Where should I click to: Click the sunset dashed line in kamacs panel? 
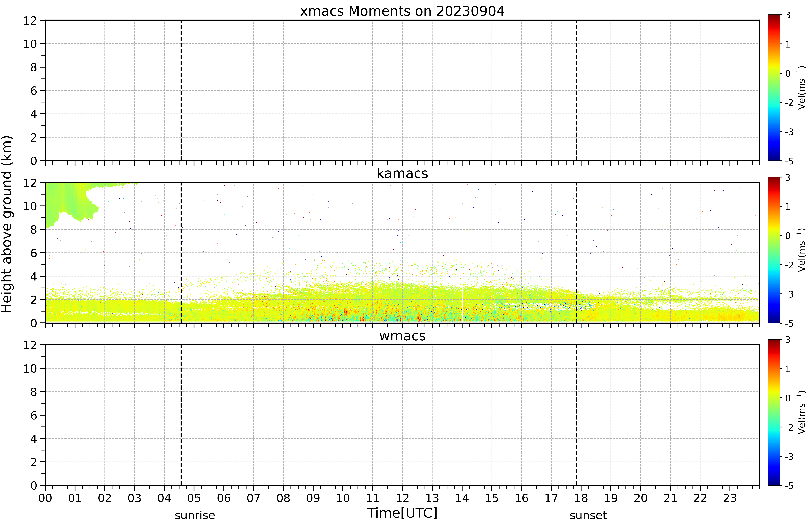point(576,253)
